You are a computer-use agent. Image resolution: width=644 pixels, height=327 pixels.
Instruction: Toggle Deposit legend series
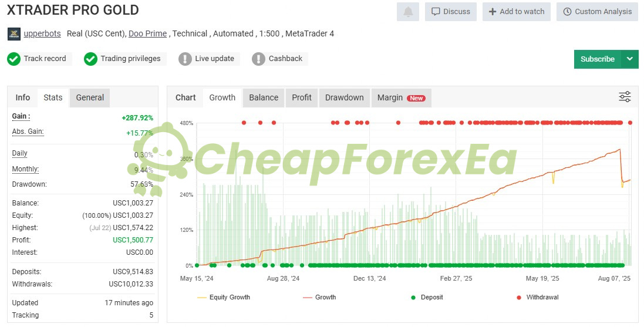tap(427, 298)
